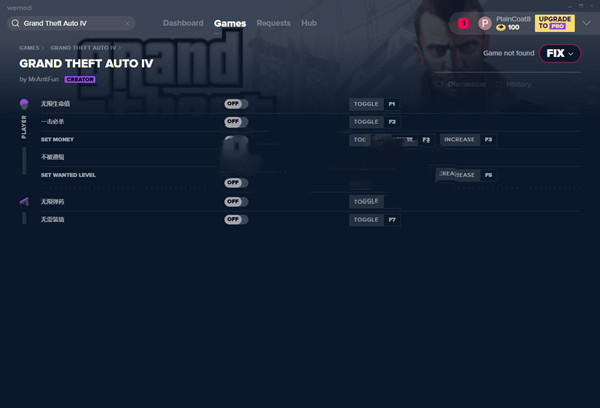Open the FIX dropdown button
The image size is (600, 408).
pyautogui.click(x=560, y=53)
